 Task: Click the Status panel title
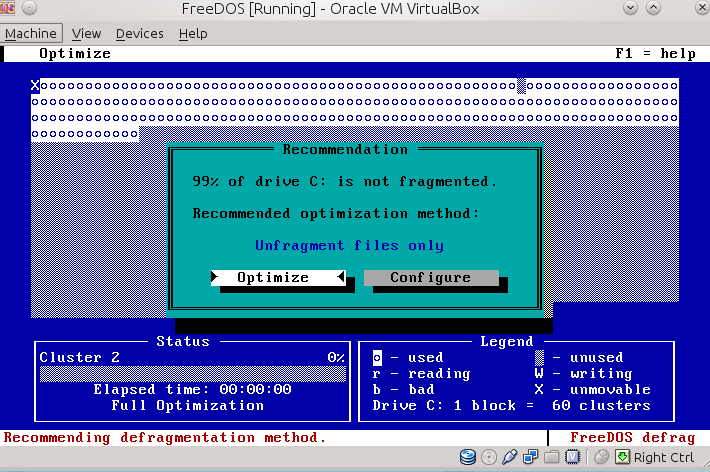coord(183,341)
